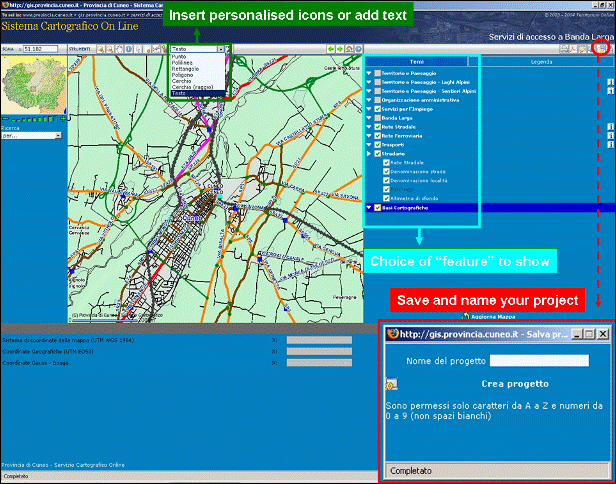Go to previous map extent green arrow

[331, 49]
